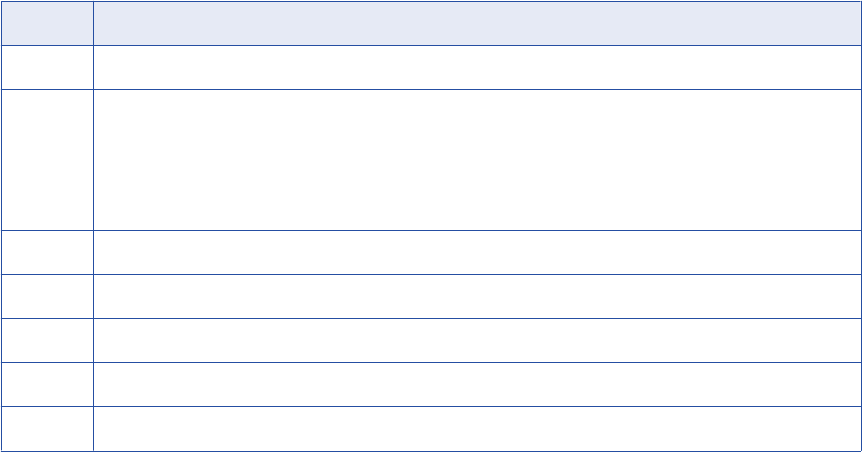The height and width of the screenshot is (452, 862).
Task: Select narrow cell directly below the tall row
Action: pyautogui.click(x=46, y=253)
